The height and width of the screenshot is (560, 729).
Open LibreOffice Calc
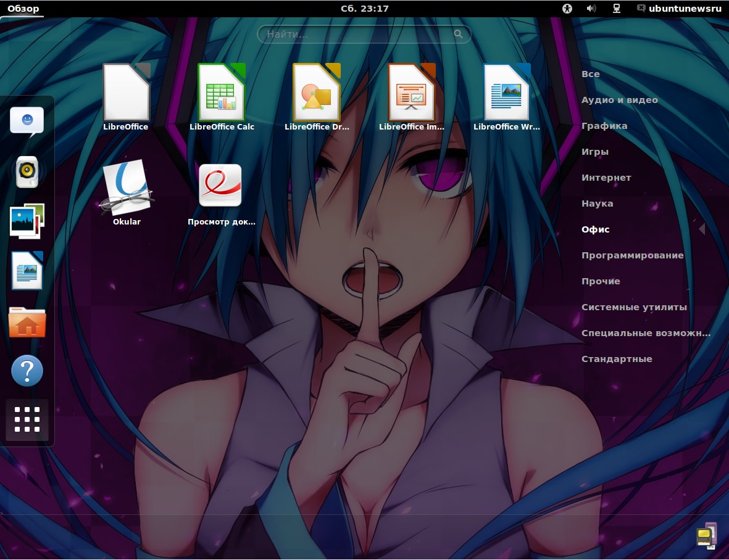tap(222, 93)
